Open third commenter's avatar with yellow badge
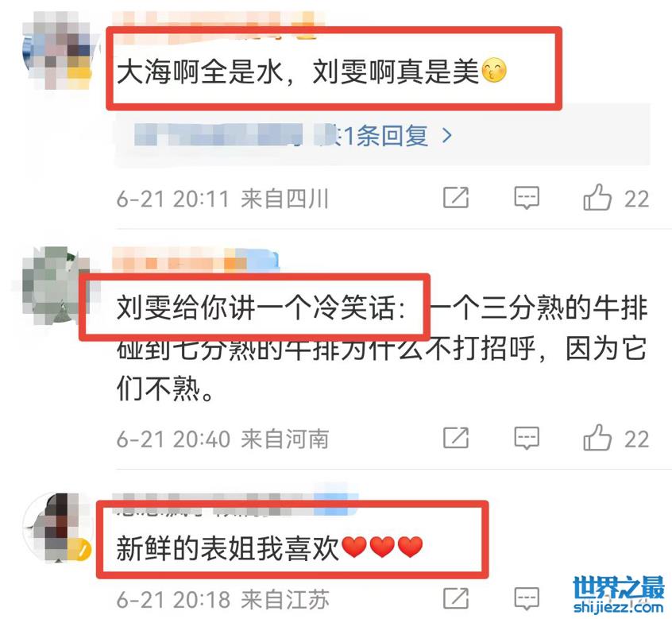The height and width of the screenshot is (619, 672). [58, 528]
